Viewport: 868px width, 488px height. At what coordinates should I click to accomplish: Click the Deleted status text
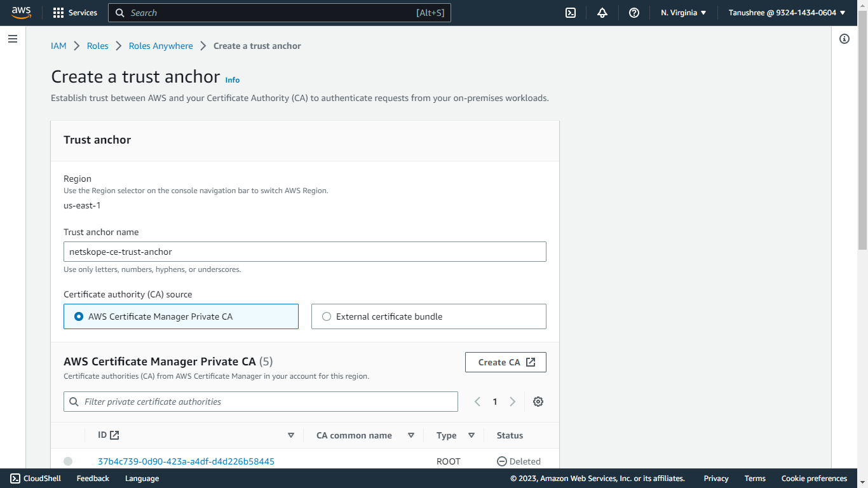pos(525,461)
